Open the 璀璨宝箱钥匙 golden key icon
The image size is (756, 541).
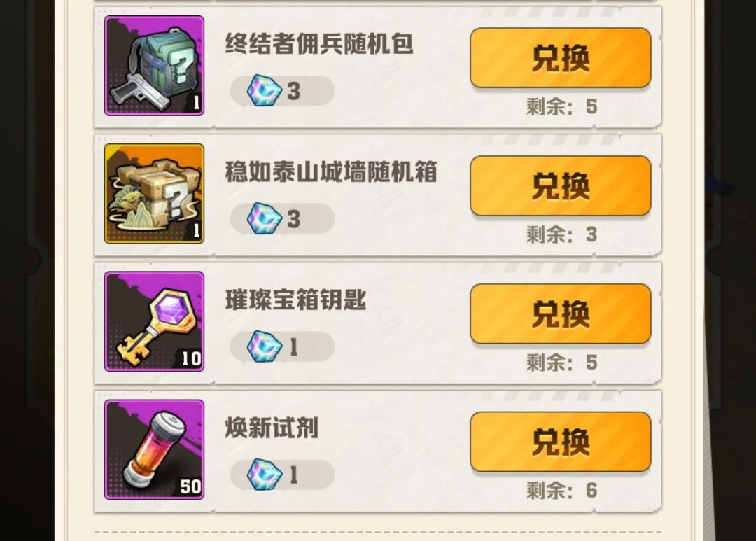154,322
